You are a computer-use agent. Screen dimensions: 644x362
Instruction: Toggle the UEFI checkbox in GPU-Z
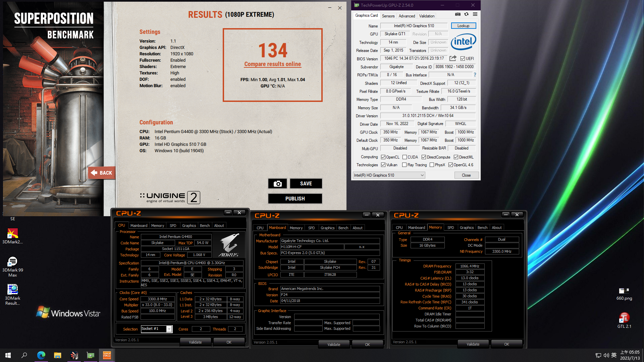click(463, 58)
